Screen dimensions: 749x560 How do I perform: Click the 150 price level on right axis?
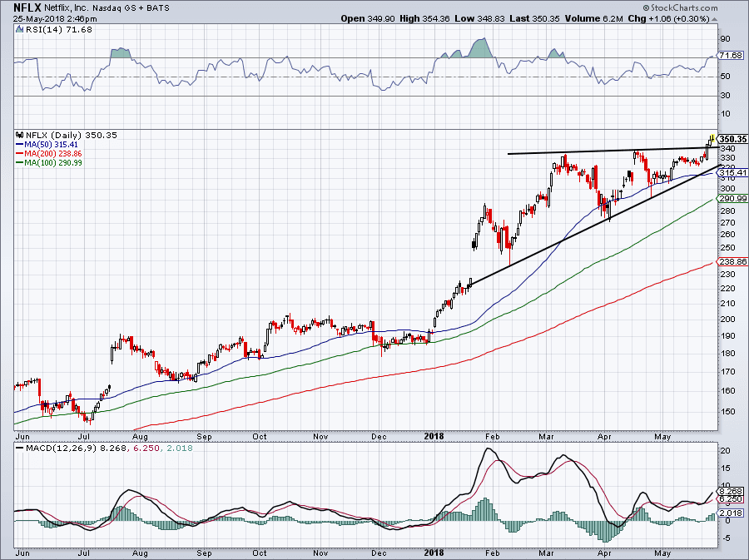pyautogui.click(x=728, y=412)
